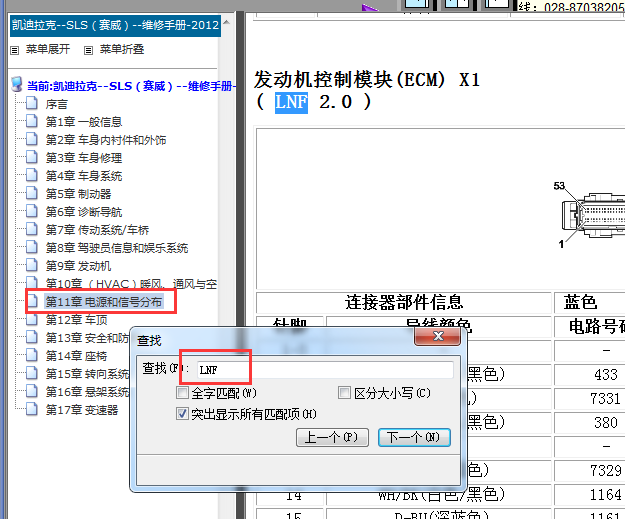Click page icon next to 第17章

point(32,409)
